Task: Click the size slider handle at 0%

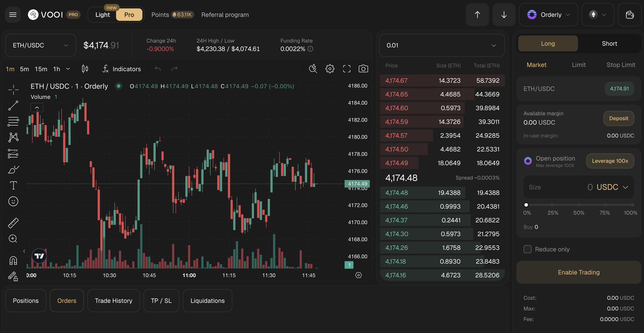Action: coord(526,205)
